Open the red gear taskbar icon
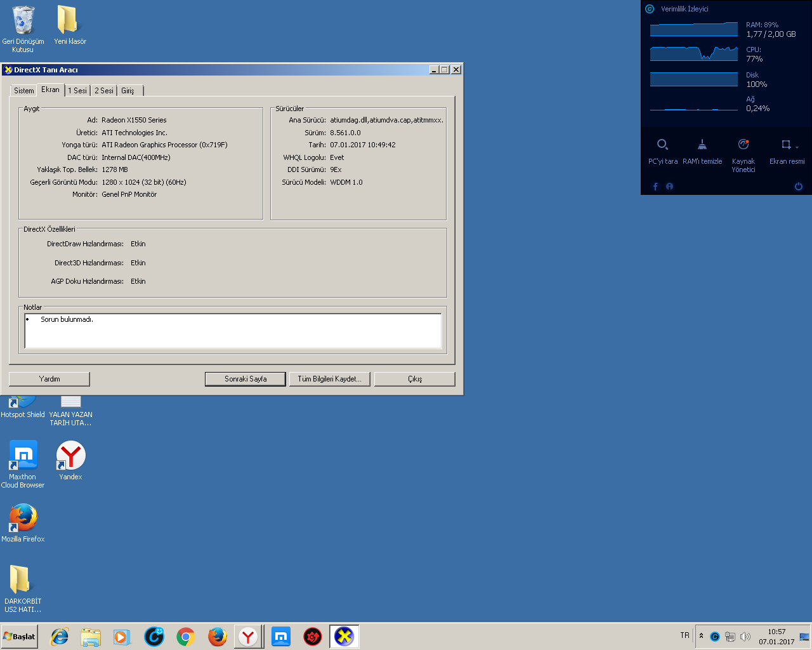The height and width of the screenshot is (650, 812). 313,637
